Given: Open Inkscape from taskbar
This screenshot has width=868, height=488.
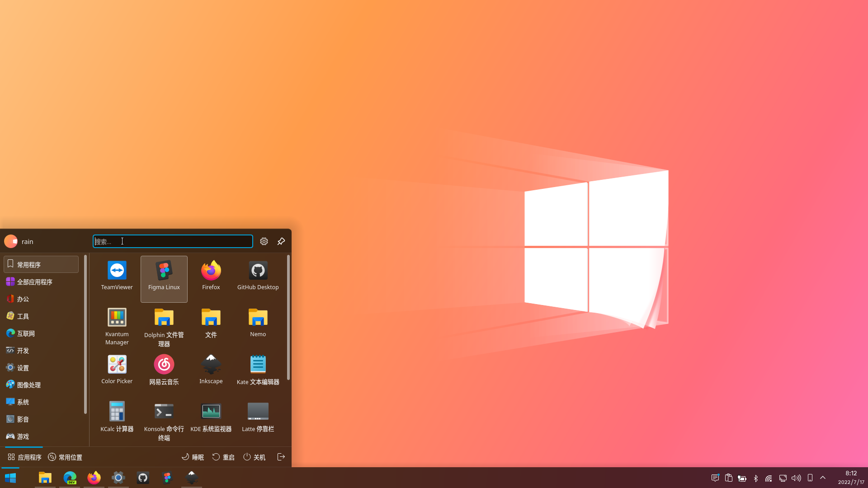Looking at the screenshot, I should [192, 478].
